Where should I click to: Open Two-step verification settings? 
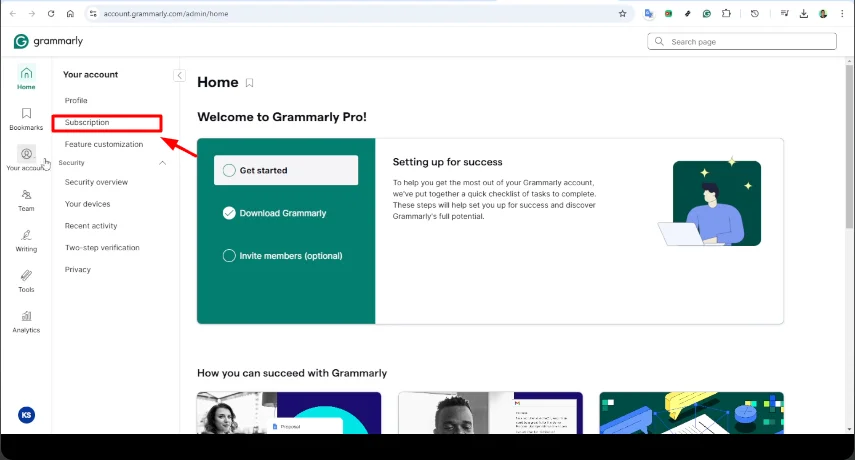[x=102, y=247]
